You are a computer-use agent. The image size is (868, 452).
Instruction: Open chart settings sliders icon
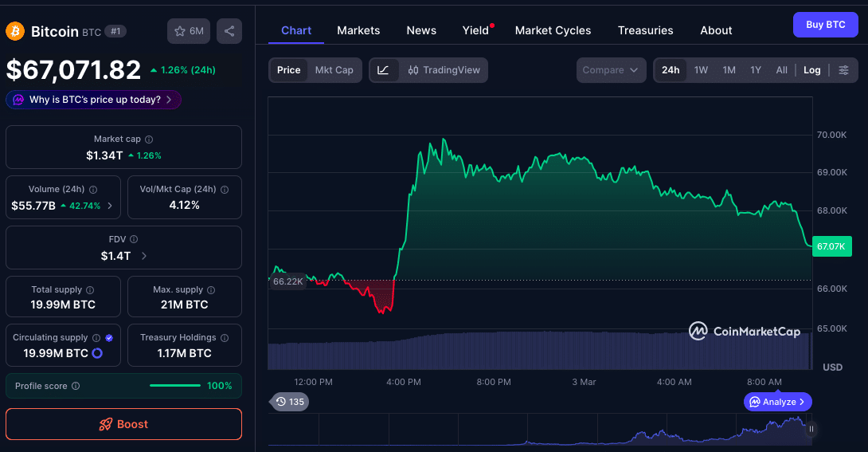point(843,70)
